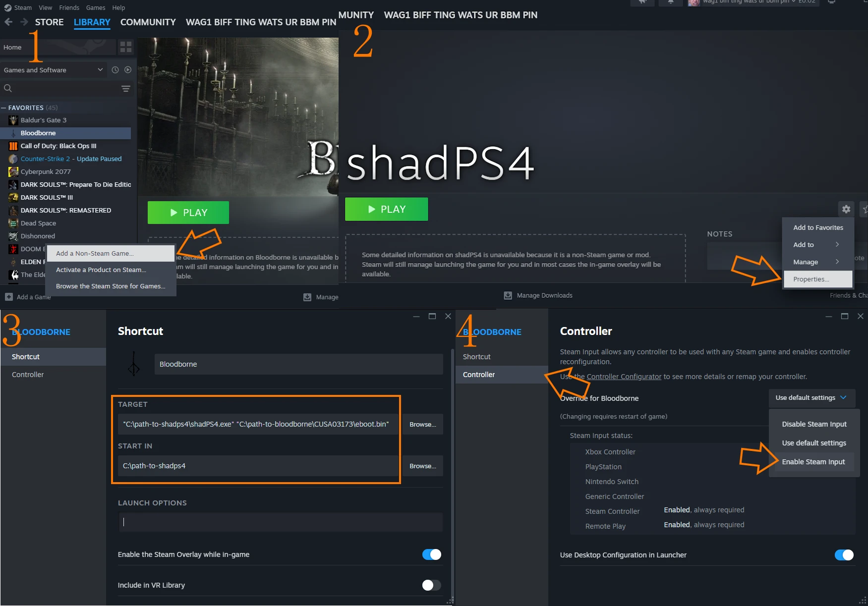Click the Add a Game plus icon
The height and width of the screenshot is (606, 868).
(x=9, y=297)
